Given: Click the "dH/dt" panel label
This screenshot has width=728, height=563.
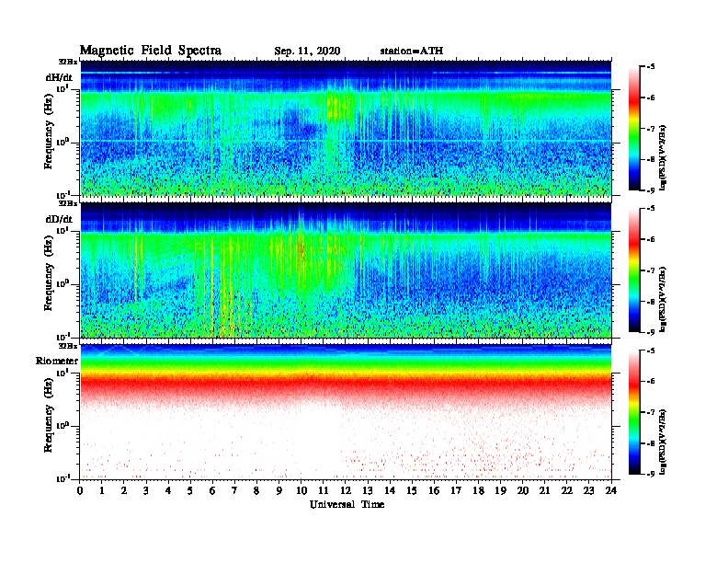Looking at the screenshot, I should click(59, 77).
